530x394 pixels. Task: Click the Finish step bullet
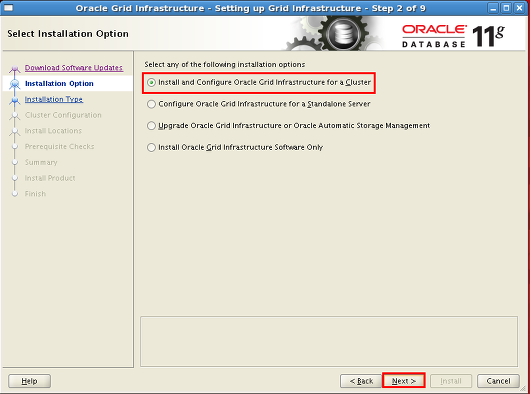pyautogui.click(x=15, y=194)
